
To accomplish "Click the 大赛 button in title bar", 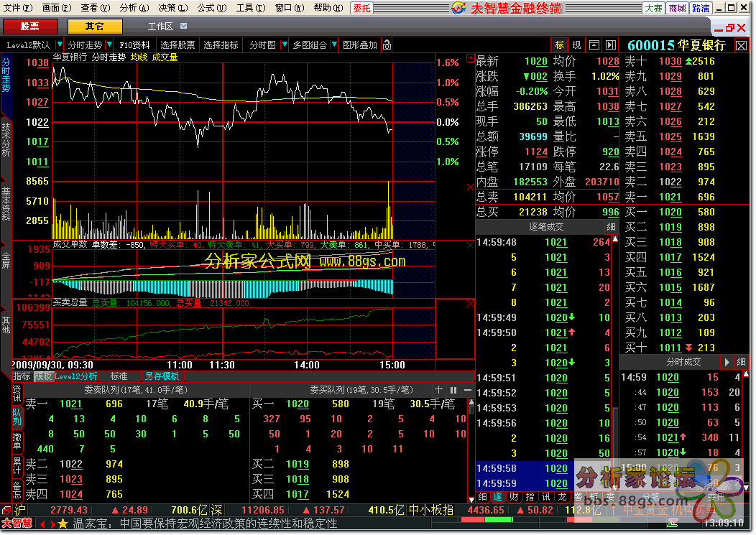I will [653, 8].
